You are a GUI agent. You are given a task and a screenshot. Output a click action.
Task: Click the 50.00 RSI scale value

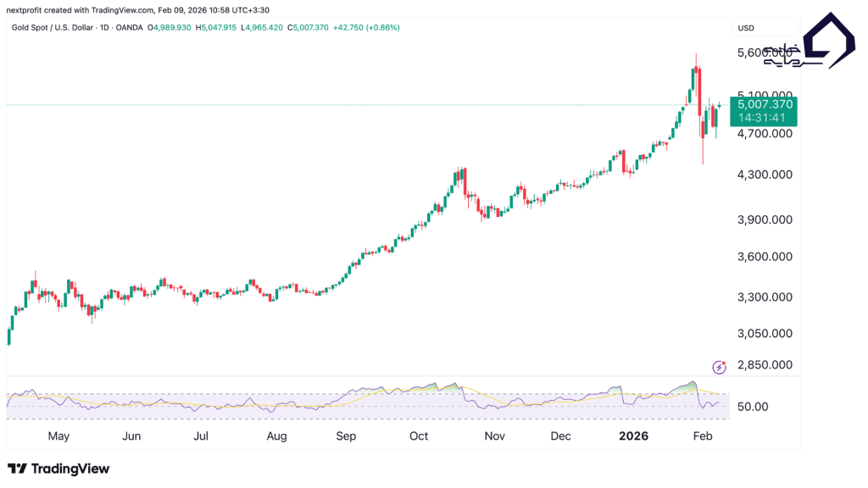753,407
